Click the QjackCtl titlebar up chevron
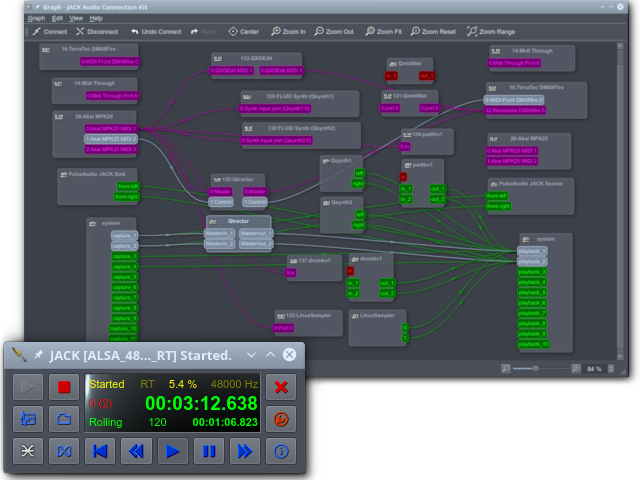The image size is (640, 480). point(270,354)
